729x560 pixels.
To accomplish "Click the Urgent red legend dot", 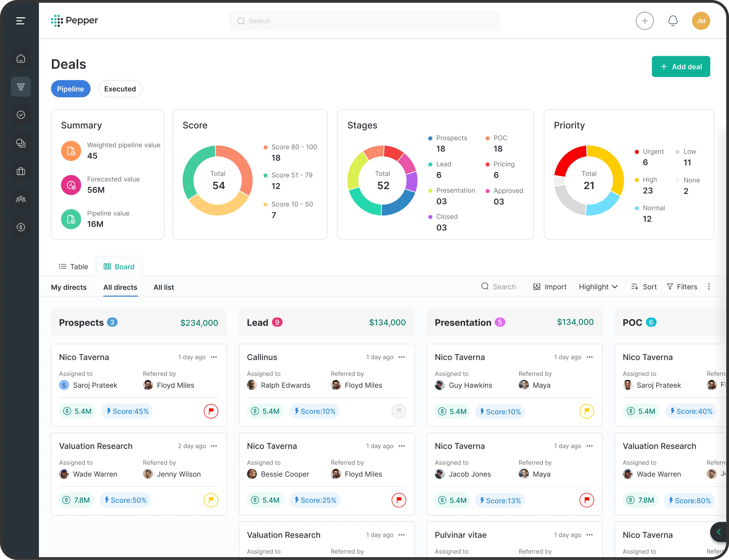I will [637, 152].
